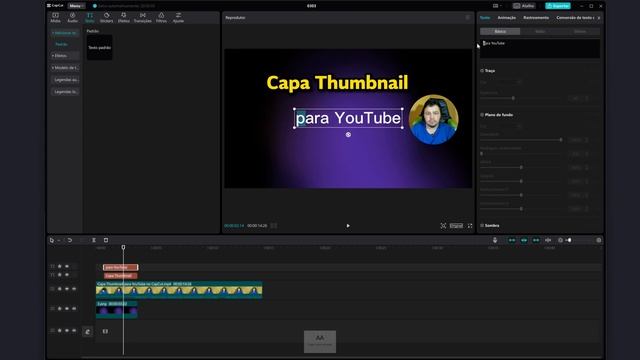Select the para YouTube text clip in the timeline
The height and width of the screenshot is (360, 640).
pos(120,267)
